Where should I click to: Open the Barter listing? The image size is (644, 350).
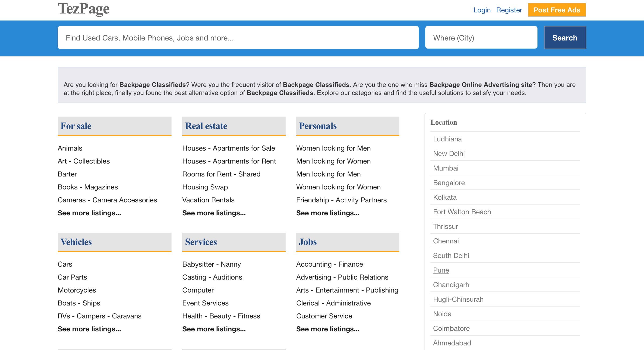coord(67,174)
